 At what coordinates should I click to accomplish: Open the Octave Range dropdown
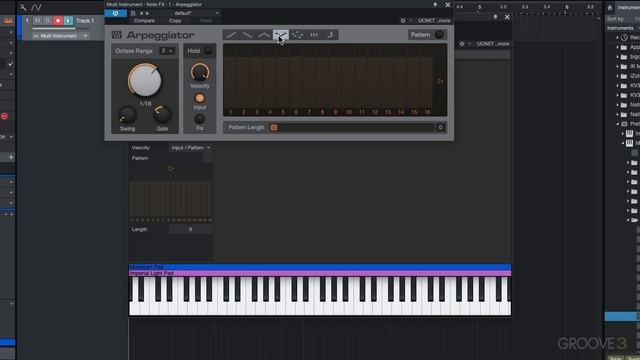click(x=167, y=51)
